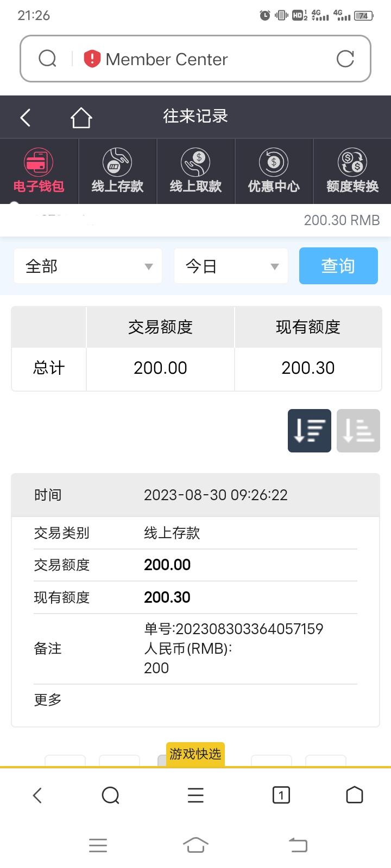
Task: Open 额度转换 balance transfer section
Action: pyautogui.click(x=352, y=171)
